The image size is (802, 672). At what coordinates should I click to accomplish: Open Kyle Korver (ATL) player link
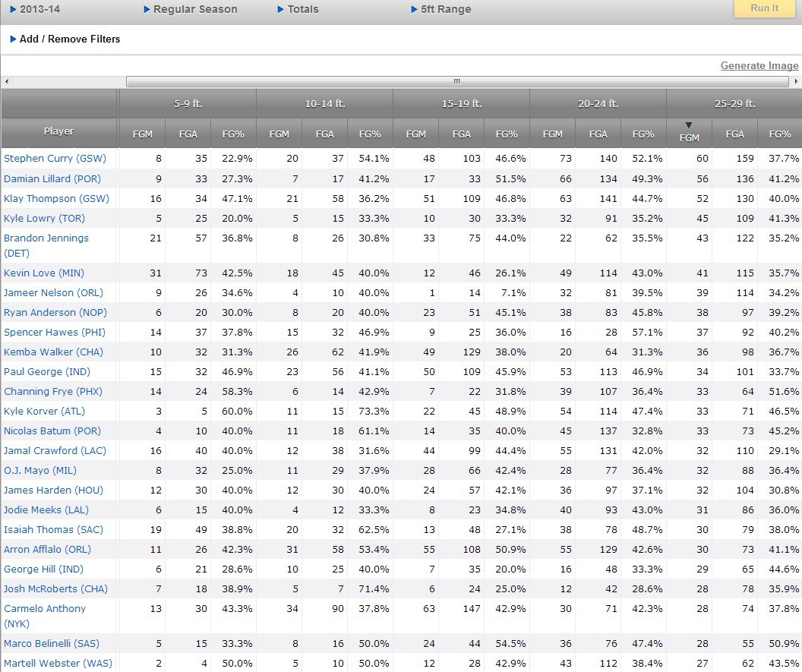pyautogui.click(x=45, y=412)
